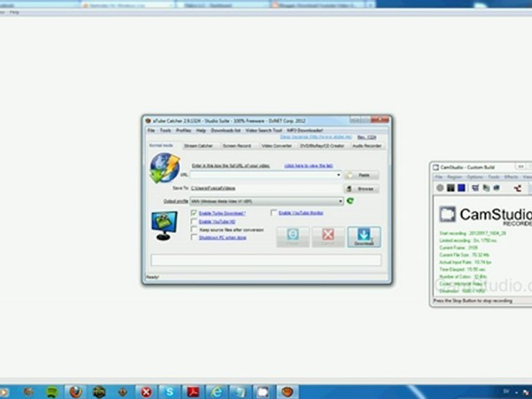Image resolution: width=532 pixels, height=399 pixels.
Task: Click the green refresh icon beside Output profile
Action: click(x=350, y=201)
